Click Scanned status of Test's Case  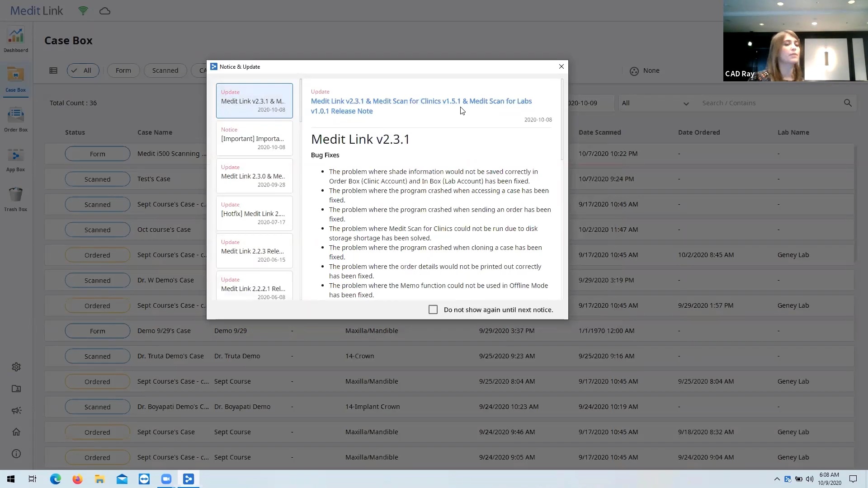[97, 179]
